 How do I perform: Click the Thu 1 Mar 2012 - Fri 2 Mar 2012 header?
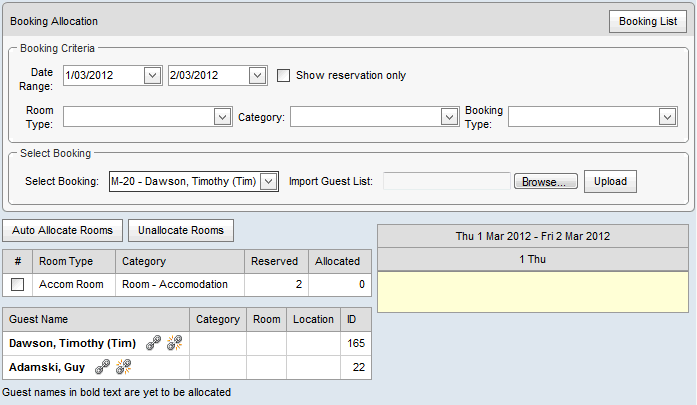[x=533, y=236]
